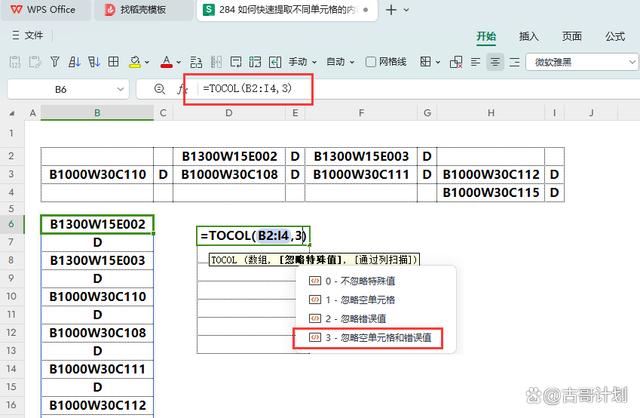Click cell D2 with B1300W15E002
Image resolution: width=640 pixels, height=418 pixels.
(229, 156)
